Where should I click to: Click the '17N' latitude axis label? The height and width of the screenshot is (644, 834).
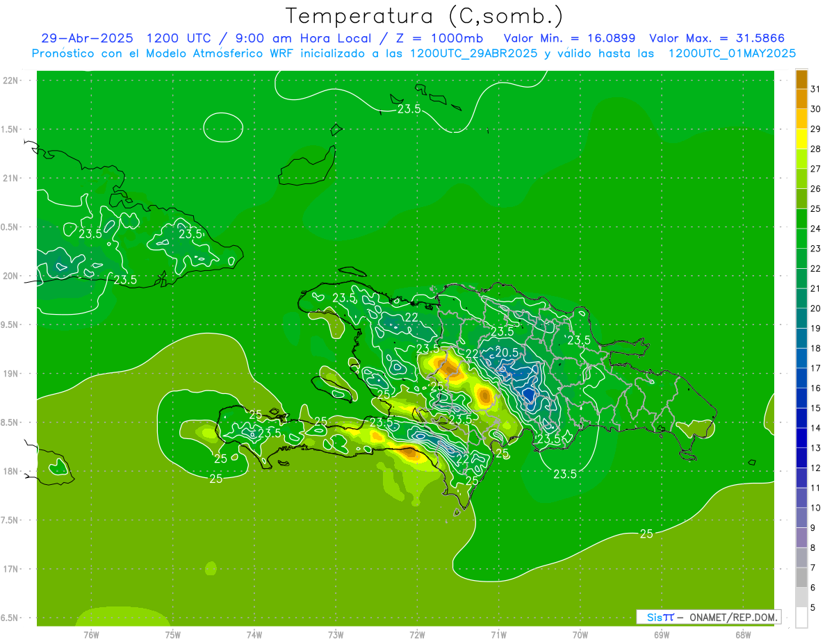(11, 569)
